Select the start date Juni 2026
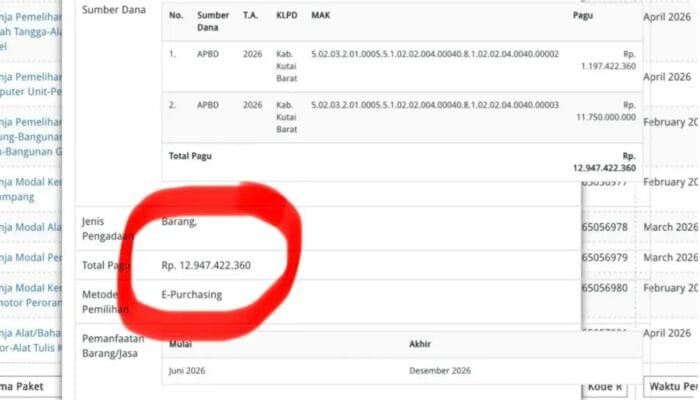This screenshot has height=400, width=700. pyautogui.click(x=183, y=370)
